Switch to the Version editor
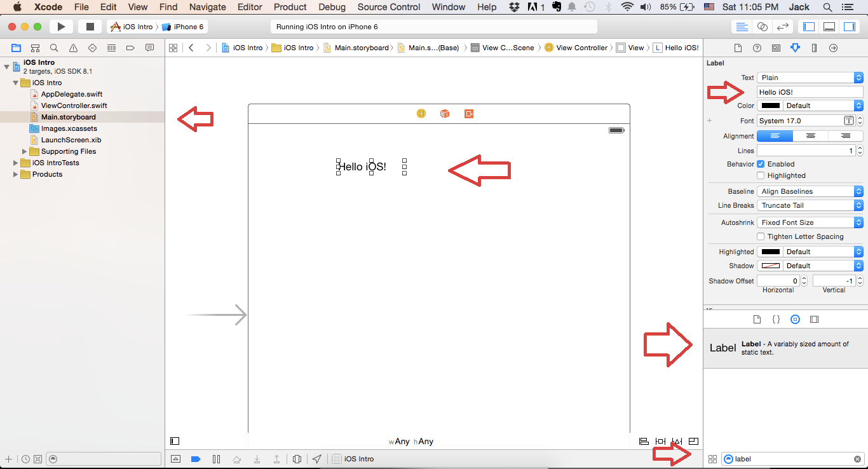Screen dimensions: 868x469 783,27
